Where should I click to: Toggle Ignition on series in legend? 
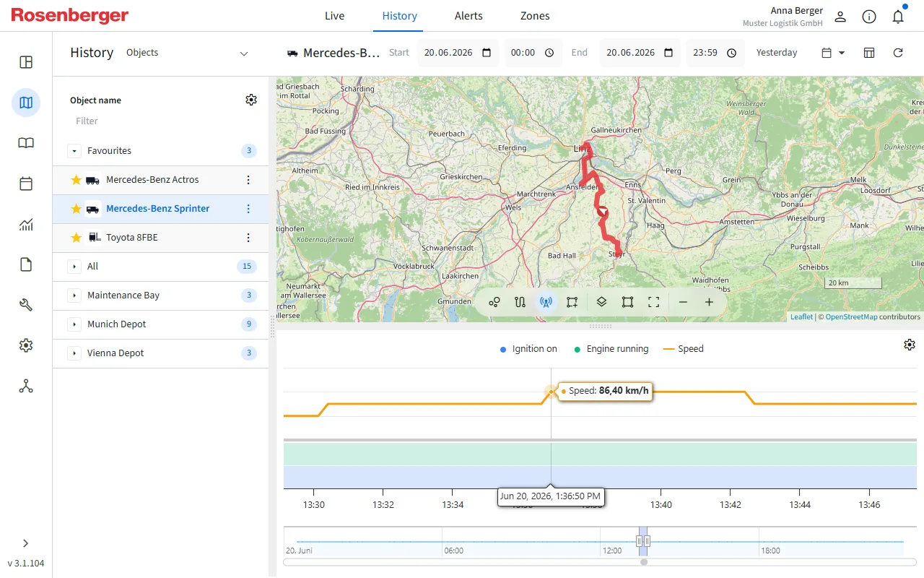click(x=528, y=349)
